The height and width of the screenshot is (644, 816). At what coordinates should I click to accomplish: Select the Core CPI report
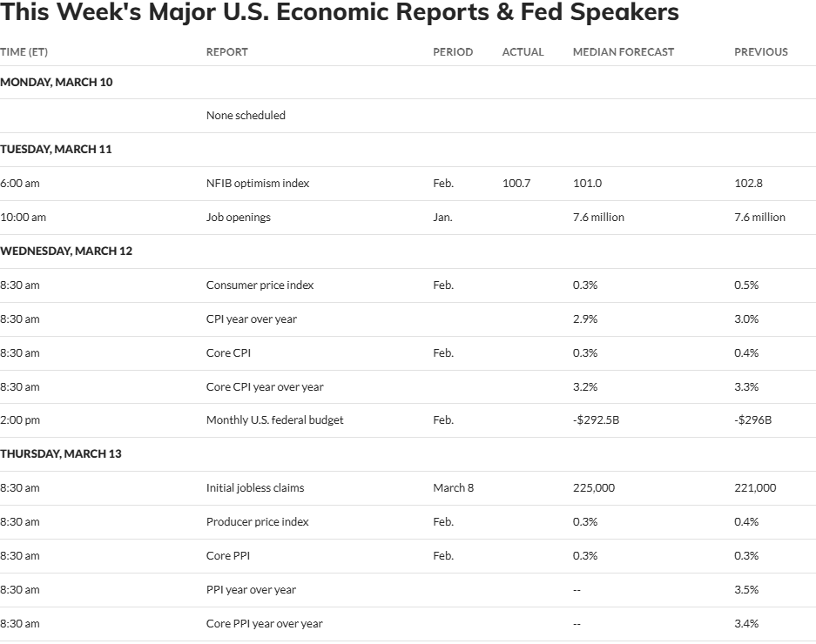pyautogui.click(x=228, y=352)
